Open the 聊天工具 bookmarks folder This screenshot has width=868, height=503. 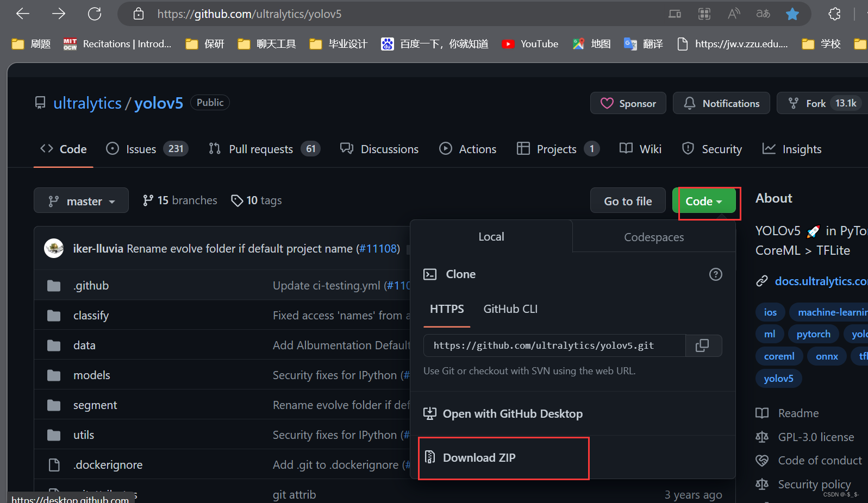tap(266, 44)
